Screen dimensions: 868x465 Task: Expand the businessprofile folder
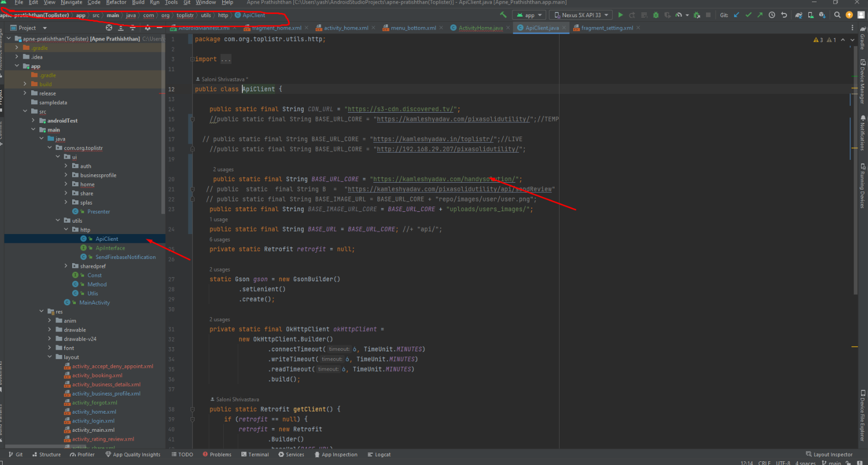(66, 175)
